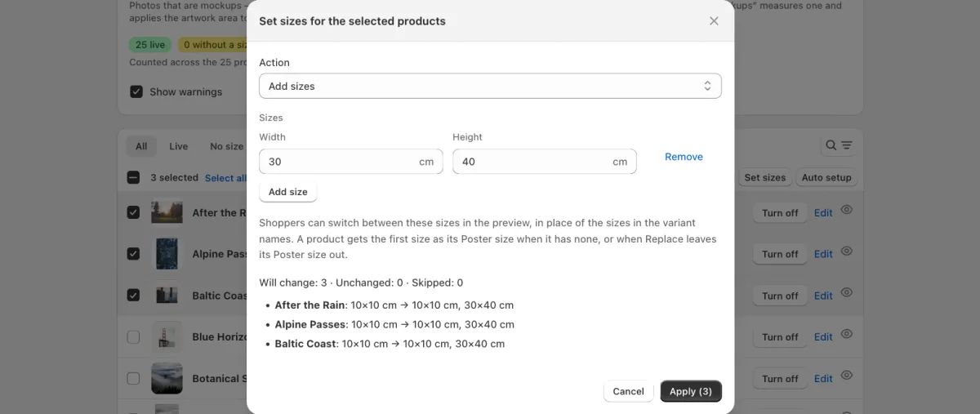Click the eye preview icon for Blue Horizon
The width and height of the screenshot is (980, 414).
coord(847,333)
